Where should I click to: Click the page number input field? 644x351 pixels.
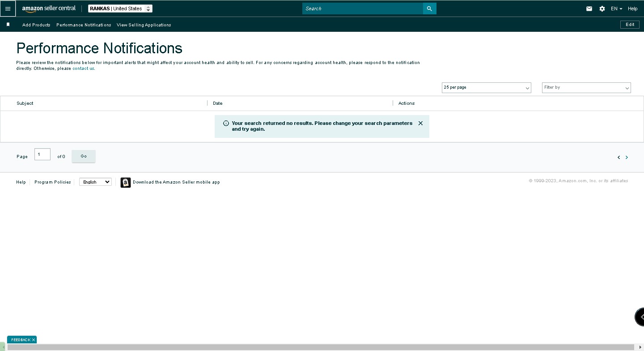(x=42, y=154)
